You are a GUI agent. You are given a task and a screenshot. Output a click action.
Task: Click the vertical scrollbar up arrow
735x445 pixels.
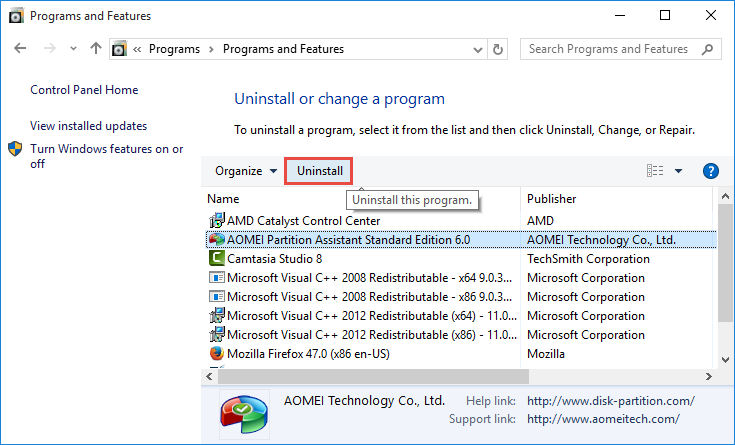point(726,196)
